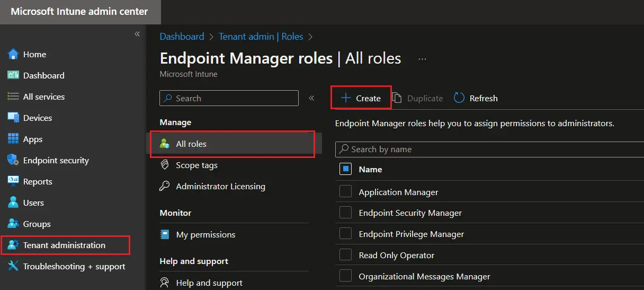
Task: Collapse the Manage menu panel chevron
Action: [x=311, y=98]
